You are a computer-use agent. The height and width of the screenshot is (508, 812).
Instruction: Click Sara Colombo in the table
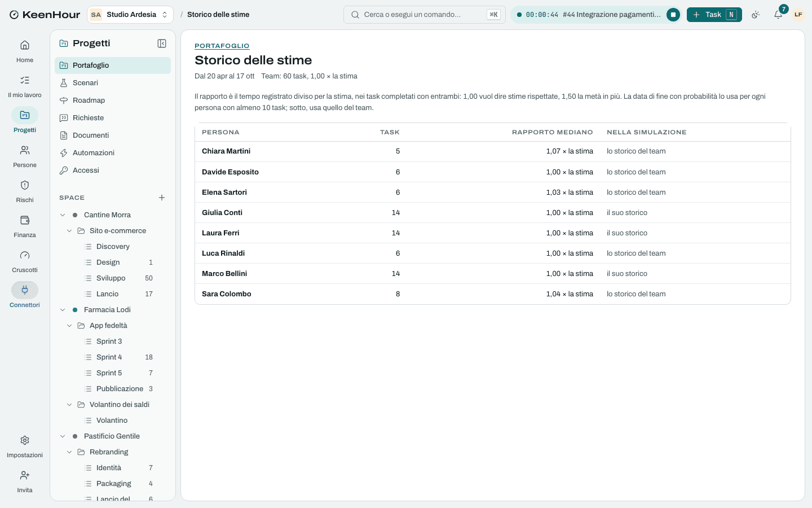point(227,294)
